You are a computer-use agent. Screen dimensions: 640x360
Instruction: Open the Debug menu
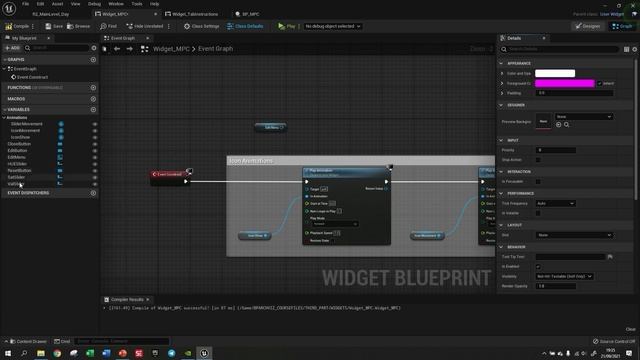tap(94, 4)
